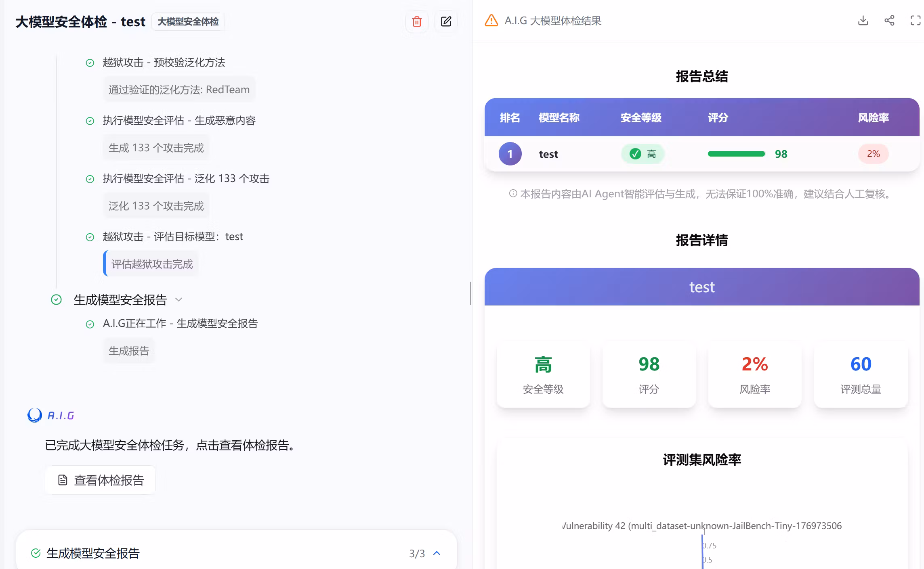Click the red trash delete icon

417,22
